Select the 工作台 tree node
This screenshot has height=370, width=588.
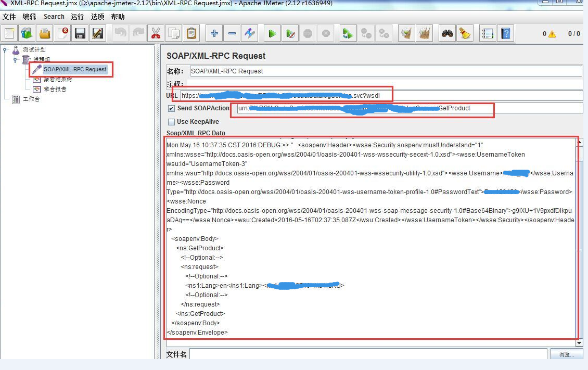tap(31, 99)
